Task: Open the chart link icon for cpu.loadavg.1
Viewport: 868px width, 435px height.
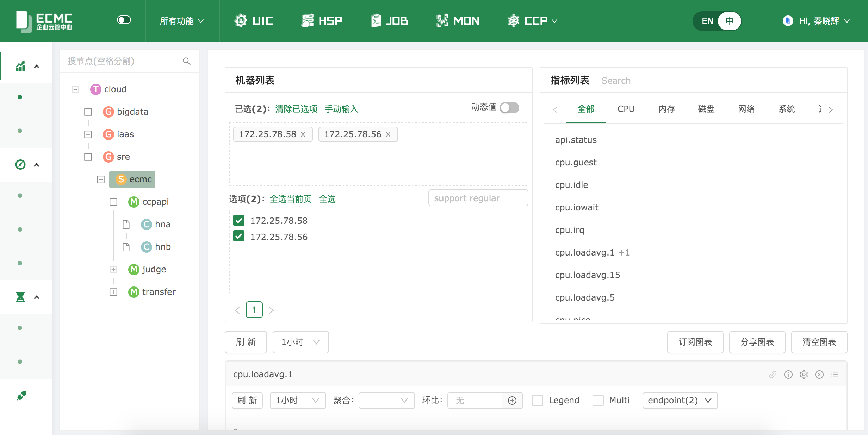Action: pos(773,374)
